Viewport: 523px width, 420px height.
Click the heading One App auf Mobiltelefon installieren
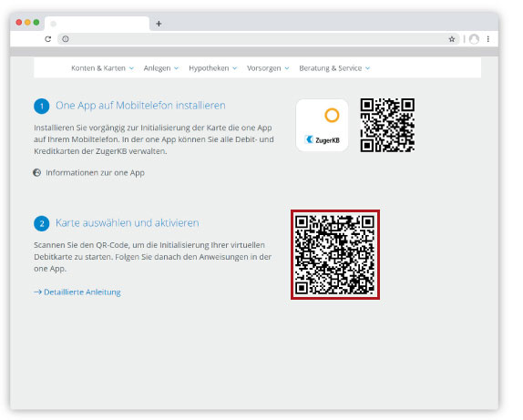click(x=140, y=106)
